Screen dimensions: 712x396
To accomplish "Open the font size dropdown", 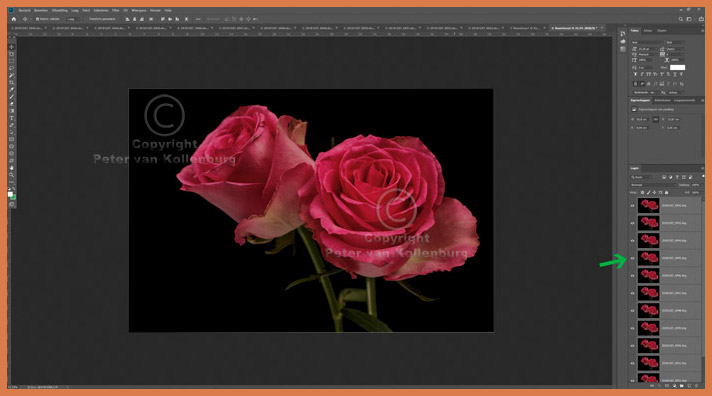I will pos(647,49).
